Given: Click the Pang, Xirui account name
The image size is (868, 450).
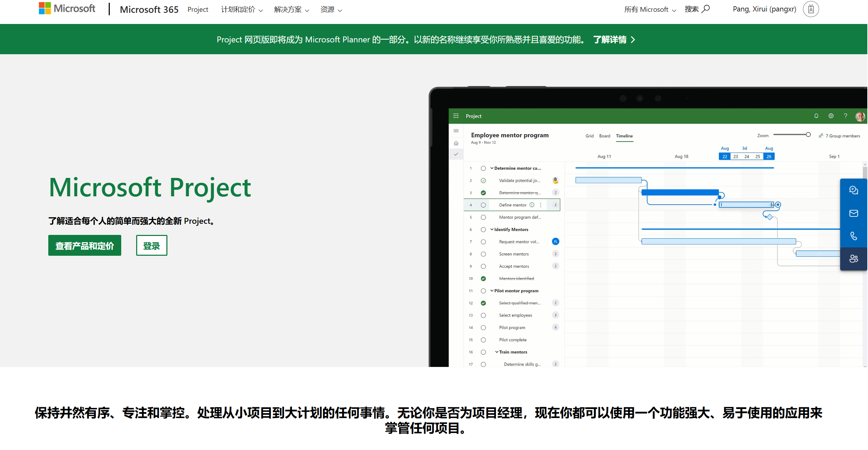Looking at the screenshot, I should pyautogui.click(x=764, y=9).
